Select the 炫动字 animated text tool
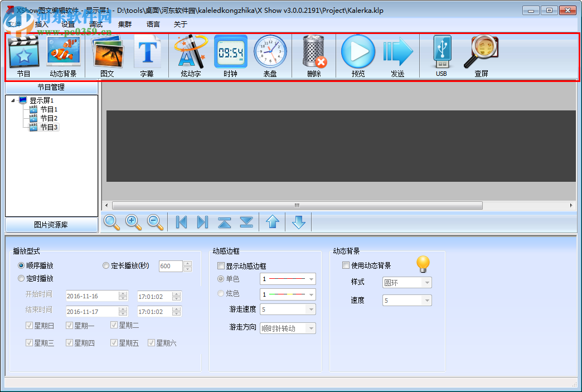This screenshot has height=392, width=582. [190, 53]
